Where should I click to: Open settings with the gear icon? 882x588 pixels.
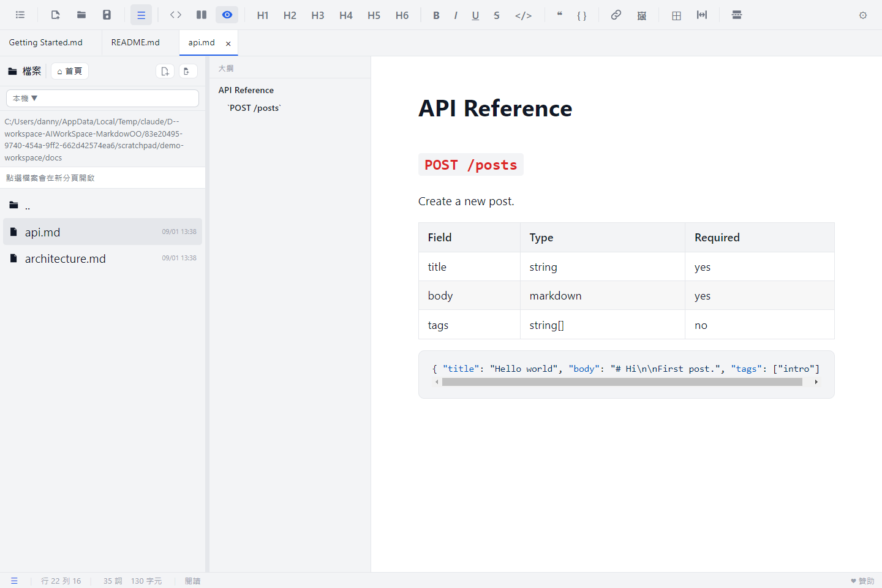coord(863,15)
